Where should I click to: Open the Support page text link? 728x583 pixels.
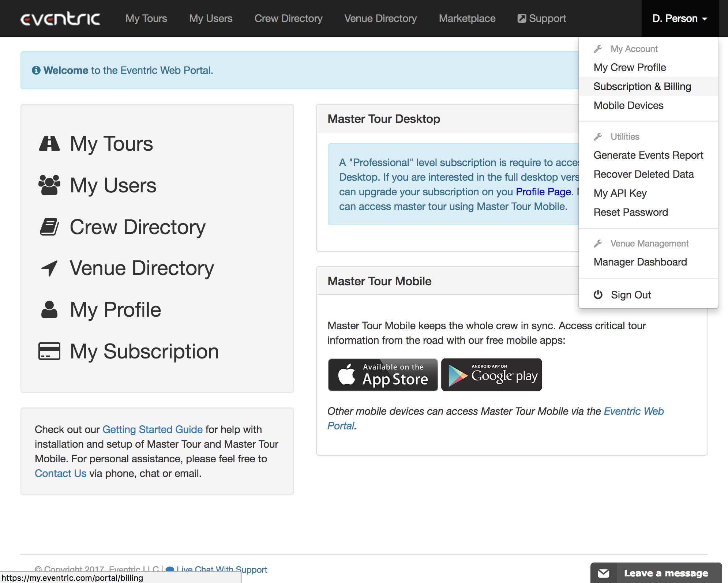[x=547, y=18]
